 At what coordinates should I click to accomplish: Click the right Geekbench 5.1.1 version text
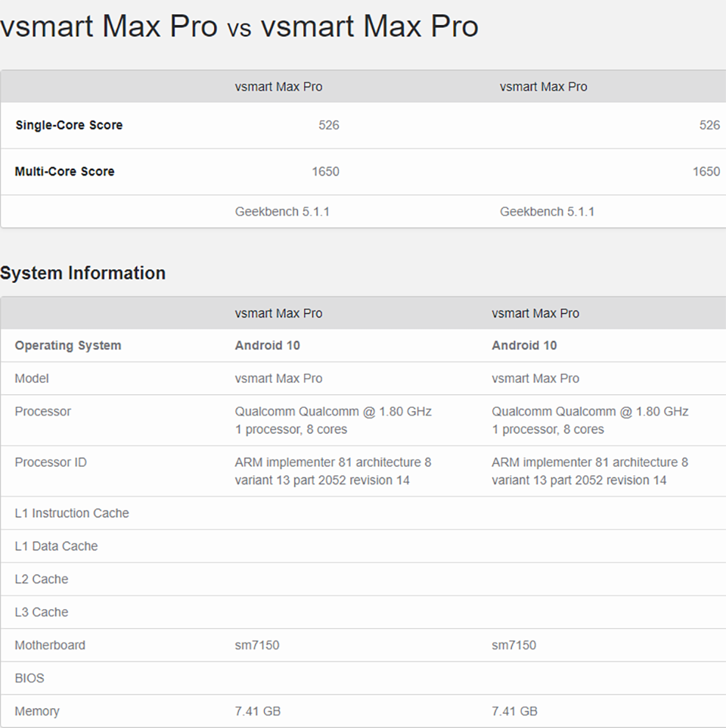coord(547,212)
